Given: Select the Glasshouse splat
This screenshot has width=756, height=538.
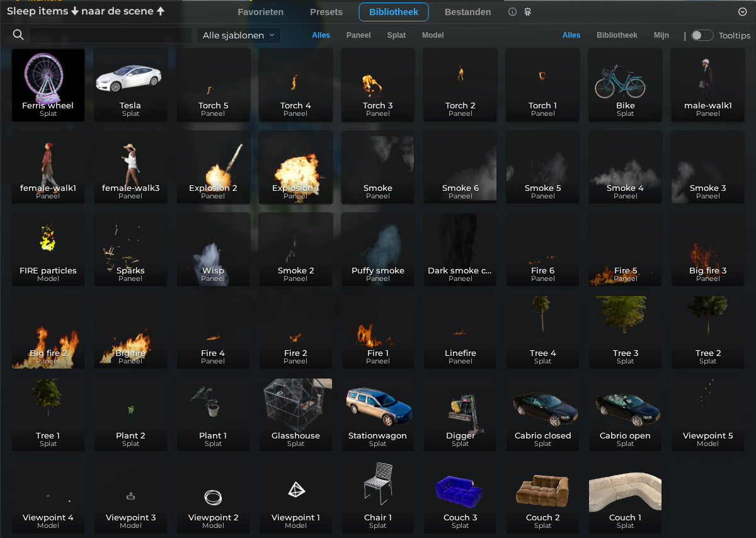Looking at the screenshot, I should pos(295,415).
